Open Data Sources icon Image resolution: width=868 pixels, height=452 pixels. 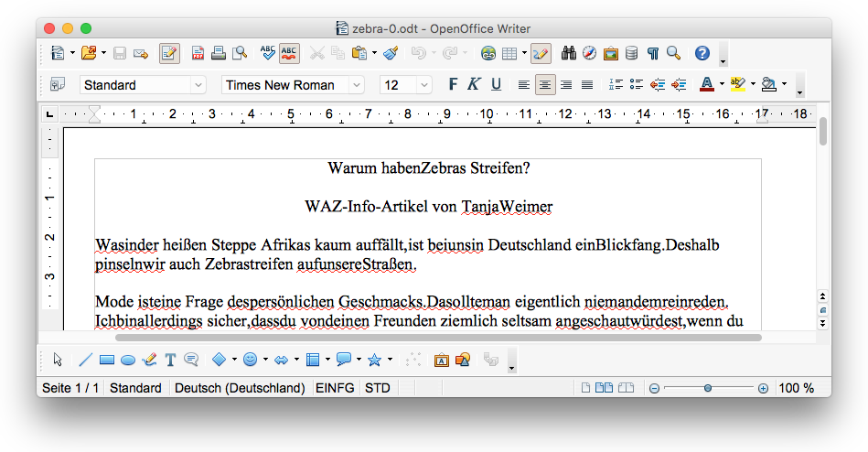[x=631, y=53]
